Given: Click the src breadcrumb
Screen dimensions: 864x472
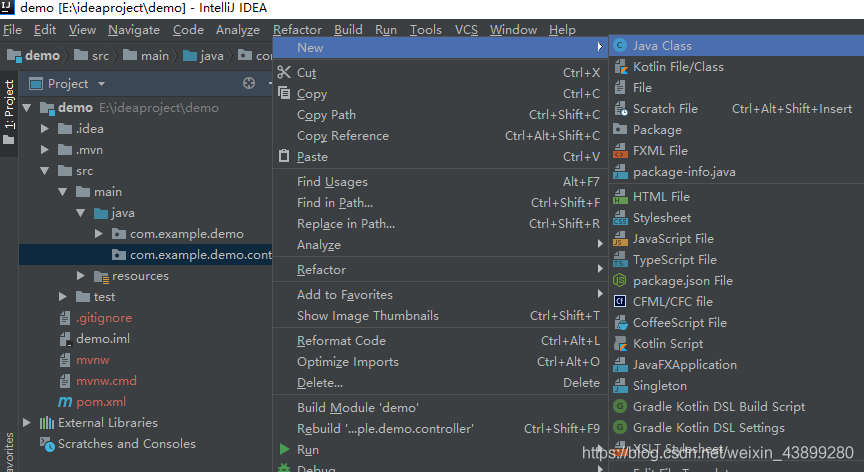Looking at the screenshot, I should point(91,56).
